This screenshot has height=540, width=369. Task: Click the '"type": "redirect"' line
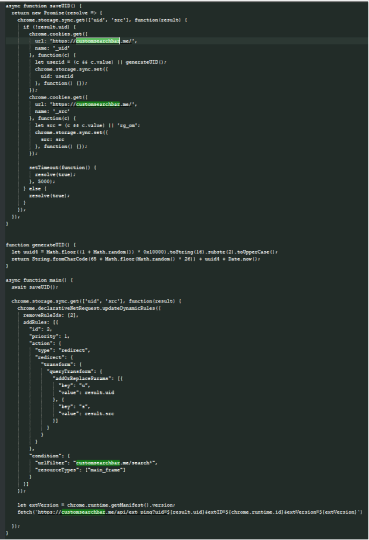[63, 350]
